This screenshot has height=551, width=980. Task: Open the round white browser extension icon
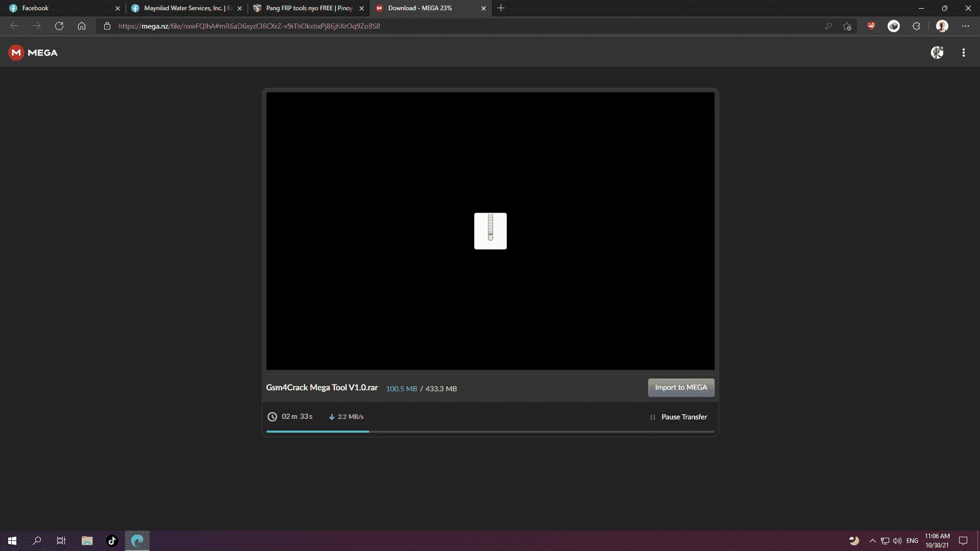894,26
